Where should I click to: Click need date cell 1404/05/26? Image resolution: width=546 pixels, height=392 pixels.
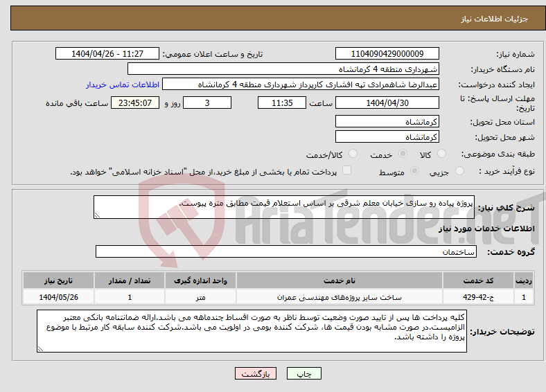coord(58,297)
